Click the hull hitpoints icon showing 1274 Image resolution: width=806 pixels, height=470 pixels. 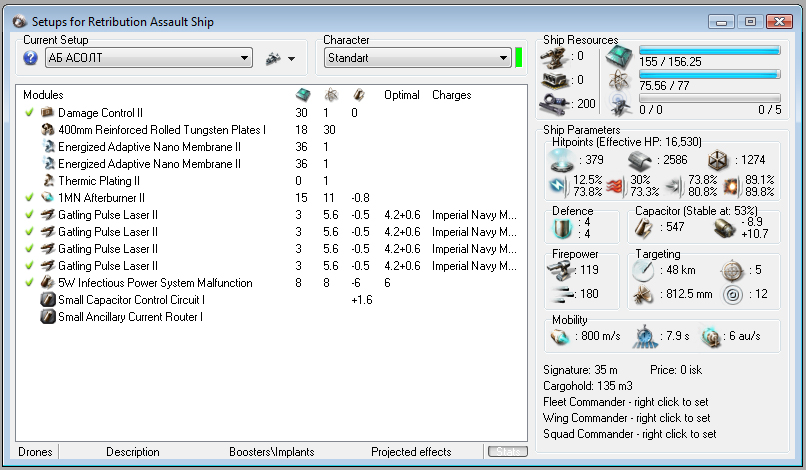tap(718, 160)
